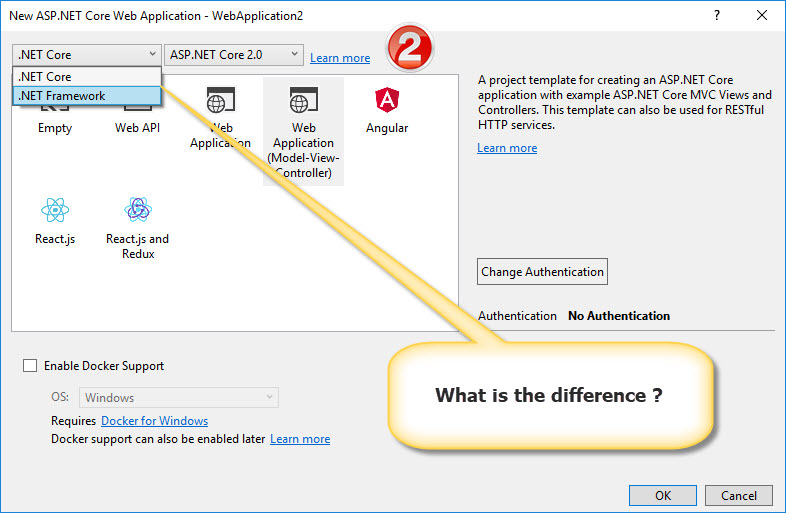Select the Web Application template icon
This screenshot has height=513, width=786.
tap(221, 100)
